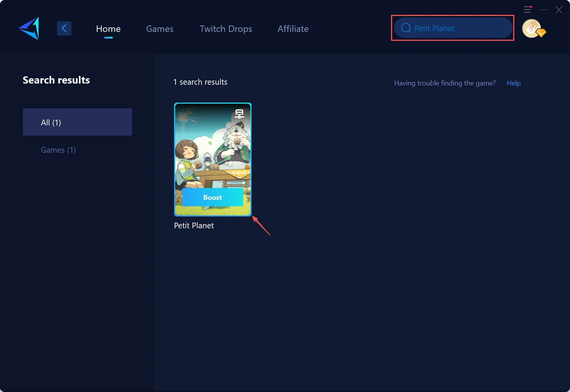Viewport: 570px width, 392px height.
Task: Open the Help link
Action: tap(513, 83)
